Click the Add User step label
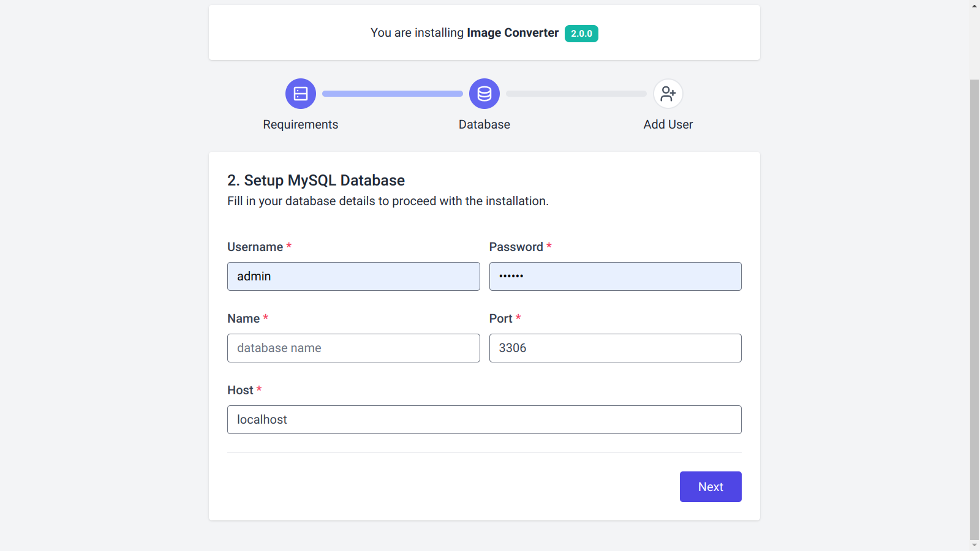 [668, 124]
